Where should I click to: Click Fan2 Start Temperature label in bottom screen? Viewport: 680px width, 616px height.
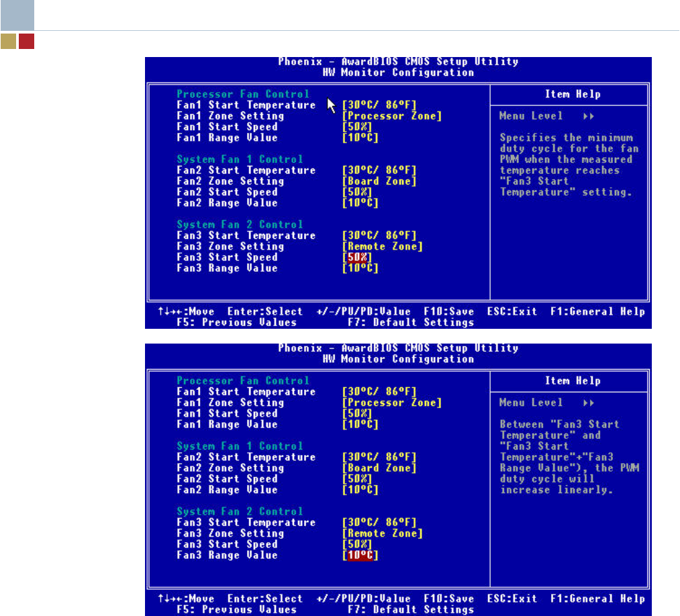tap(246, 457)
